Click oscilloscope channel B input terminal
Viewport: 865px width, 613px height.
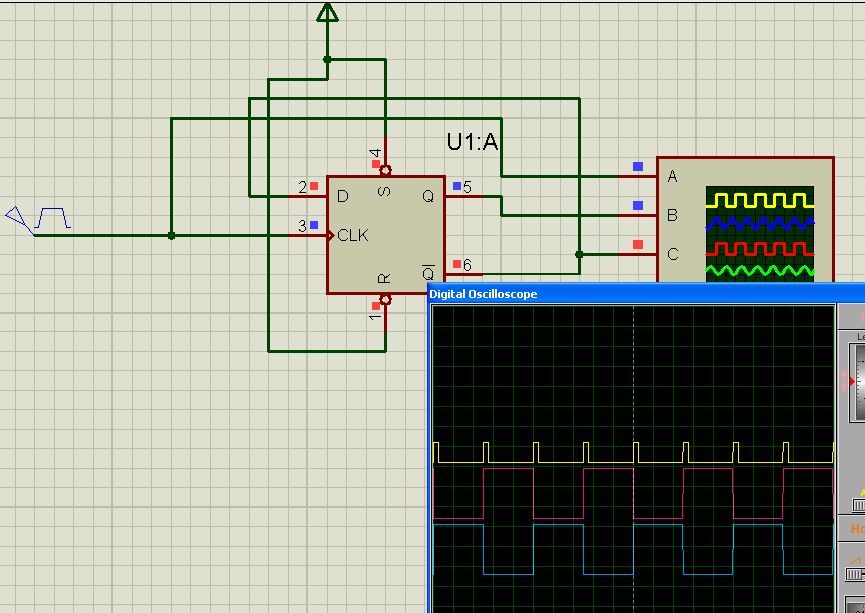tap(638, 206)
